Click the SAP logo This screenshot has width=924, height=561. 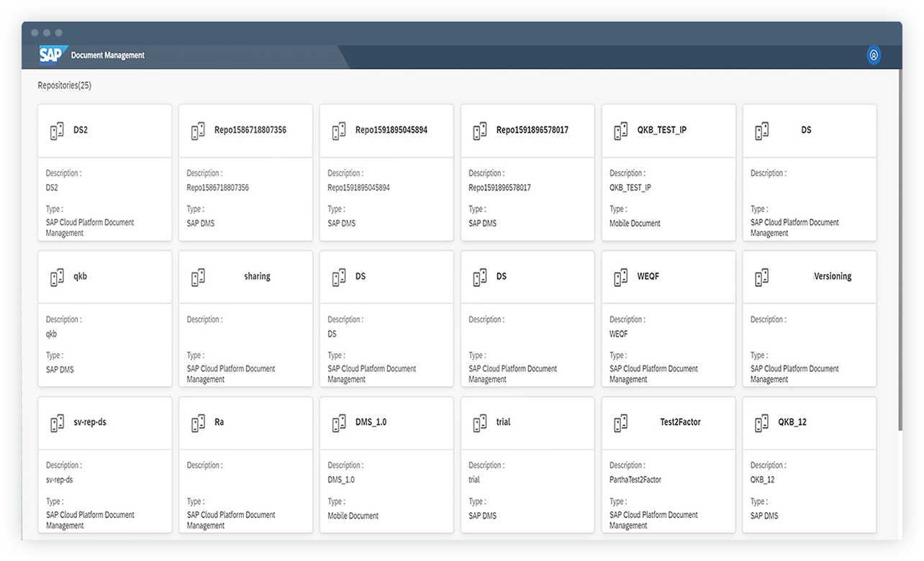pos(50,53)
